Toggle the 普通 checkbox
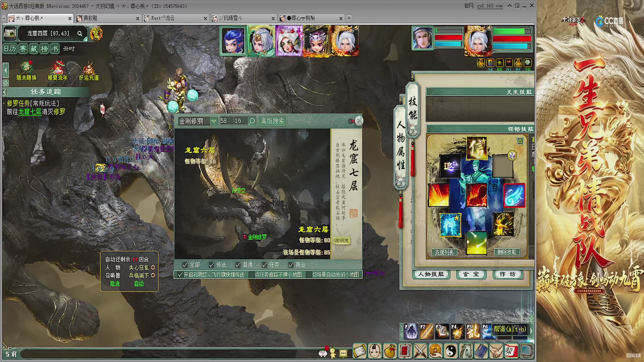The width and height of the screenshot is (644, 362). [238, 265]
